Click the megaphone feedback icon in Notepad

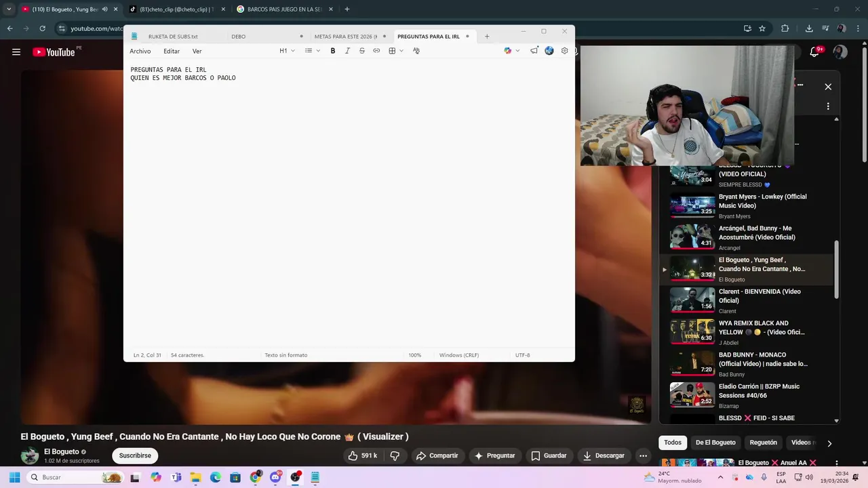click(534, 51)
